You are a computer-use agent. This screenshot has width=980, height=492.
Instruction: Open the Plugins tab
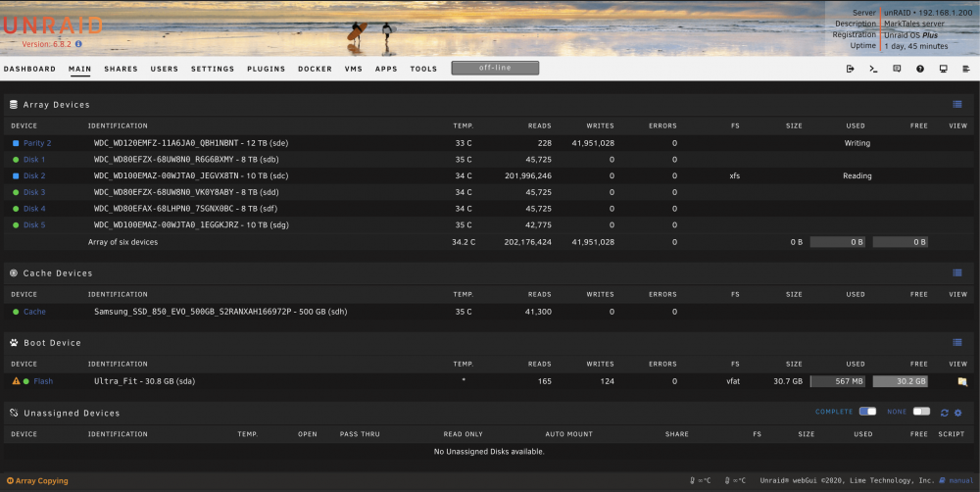tap(266, 69)
